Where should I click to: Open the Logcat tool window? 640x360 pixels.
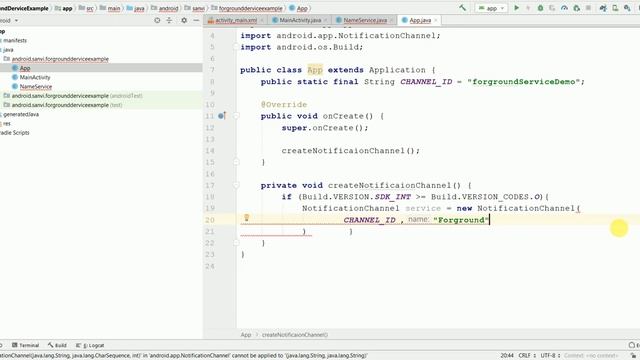(90, 345)
